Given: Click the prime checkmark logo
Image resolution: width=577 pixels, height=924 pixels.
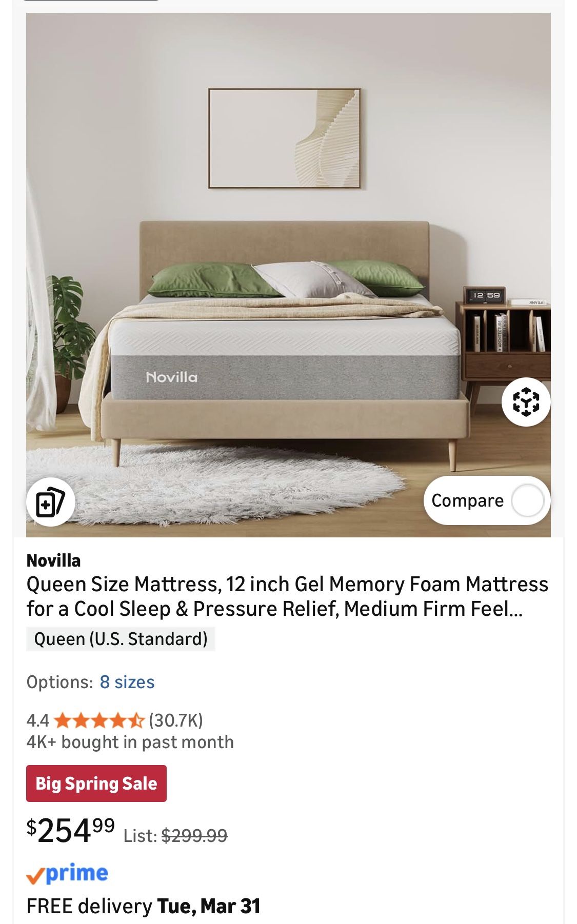Looking at the screenshot, I should point(67,874).
